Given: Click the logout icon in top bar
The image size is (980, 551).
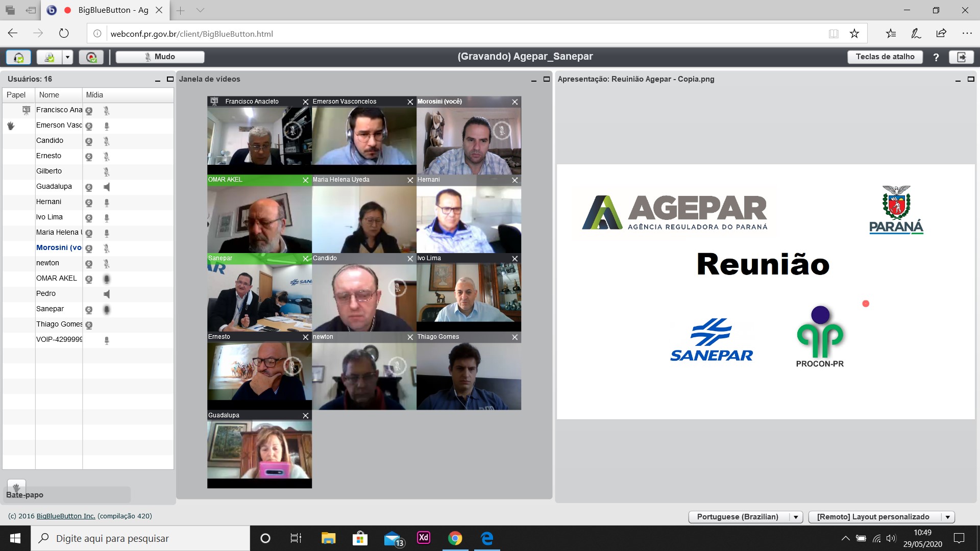Looking at the screenshot, I should [962, 57].
